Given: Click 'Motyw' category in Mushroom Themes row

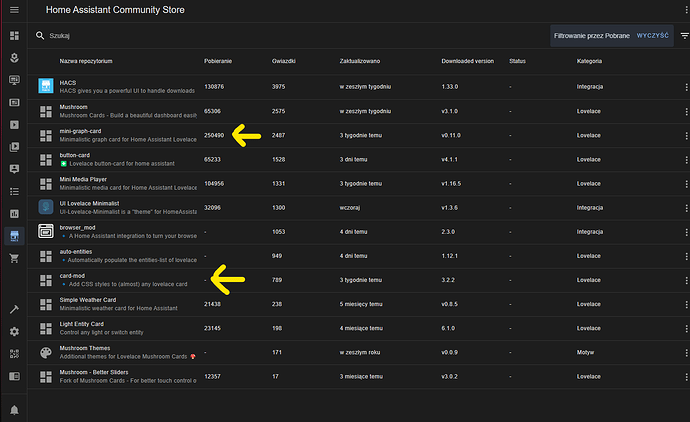Looking at the screenshot, I should pos(585,352).
